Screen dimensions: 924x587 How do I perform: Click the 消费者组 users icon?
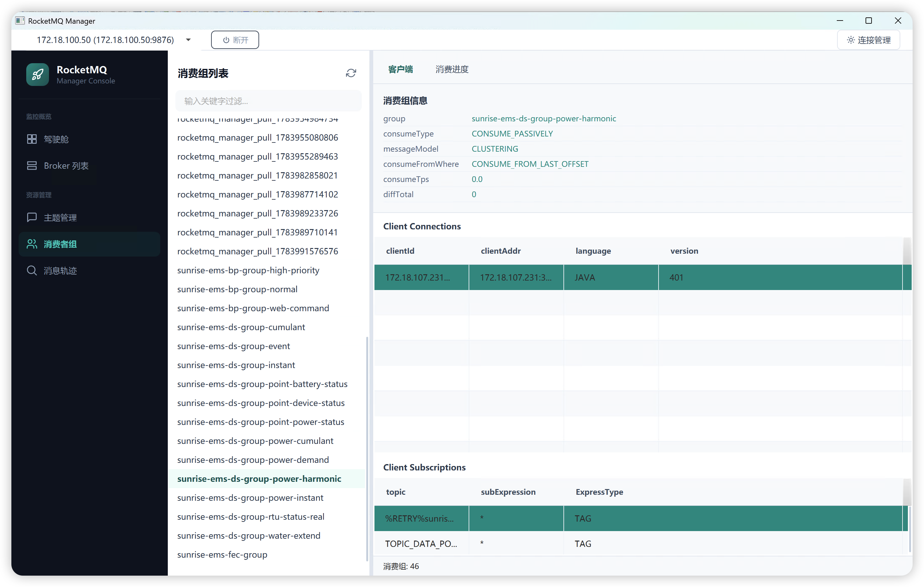tap(32, 244)
